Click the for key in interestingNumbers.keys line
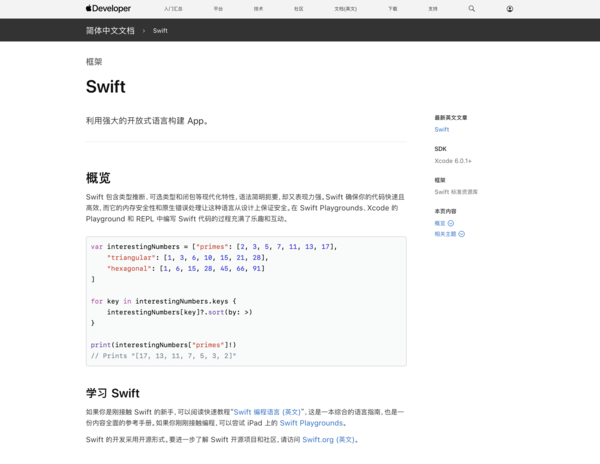The image size is (600, 464). tap(163, 301)
